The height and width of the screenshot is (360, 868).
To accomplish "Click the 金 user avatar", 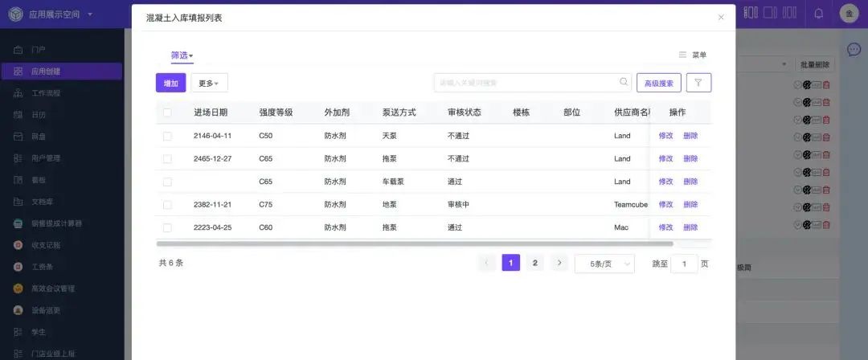I will (850, 14).
